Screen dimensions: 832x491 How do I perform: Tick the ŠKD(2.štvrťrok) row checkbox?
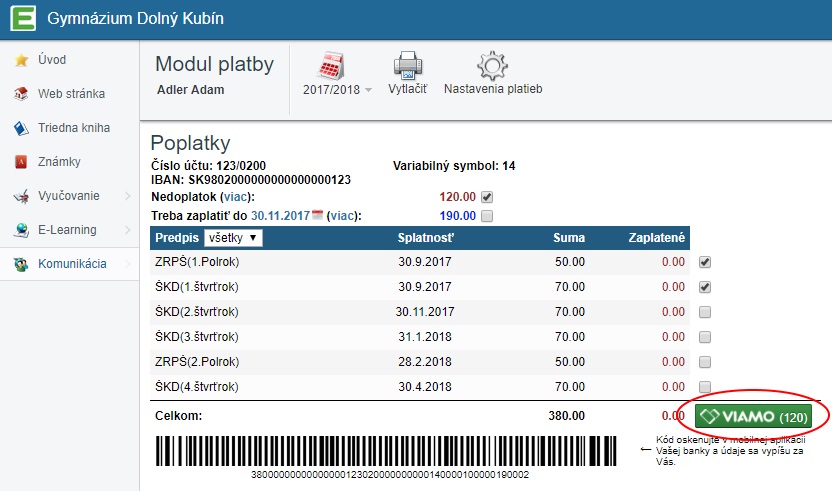click(x=705, y=311)
